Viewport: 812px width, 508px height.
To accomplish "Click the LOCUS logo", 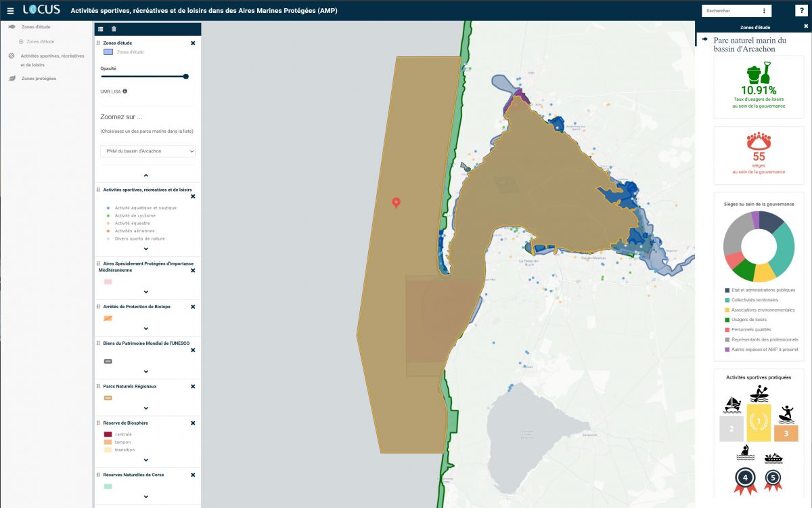I will pyautogui.click(x=41, y=10).
